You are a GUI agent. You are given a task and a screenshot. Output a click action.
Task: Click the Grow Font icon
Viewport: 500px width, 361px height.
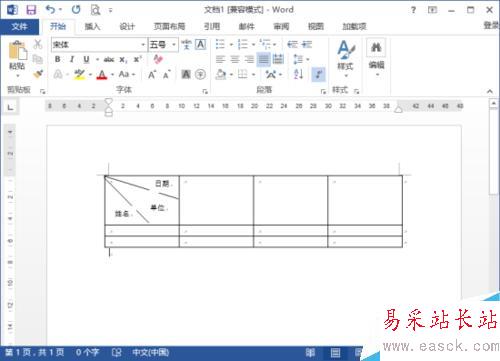(x=152, y=74)
